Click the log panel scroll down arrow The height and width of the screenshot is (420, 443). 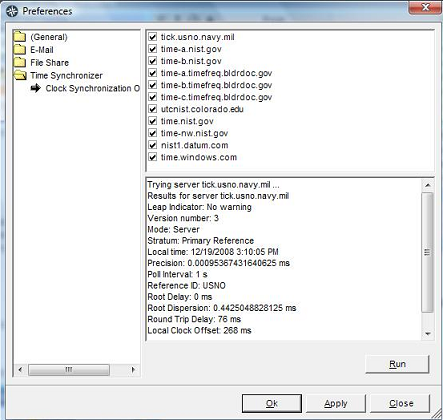pos(428,334)
